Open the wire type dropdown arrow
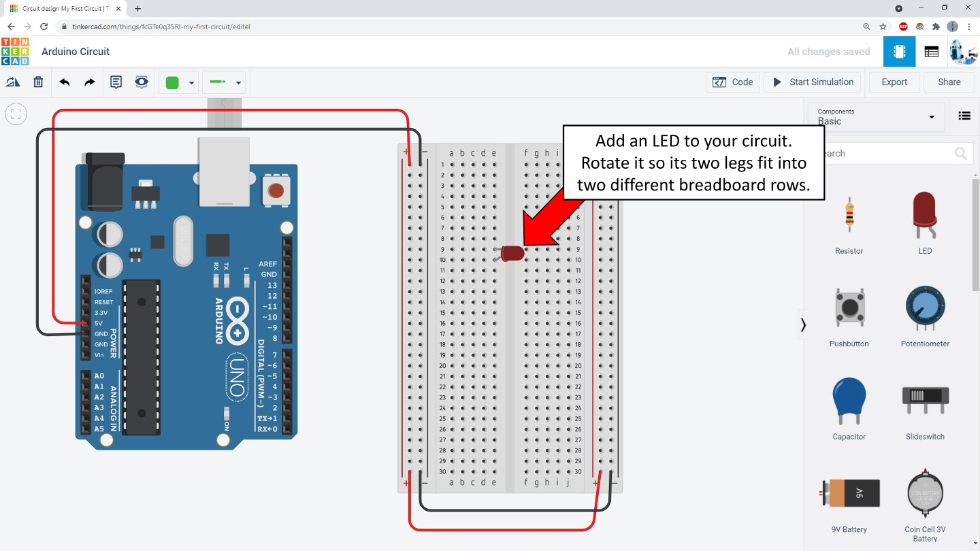 tap(238, 82)
